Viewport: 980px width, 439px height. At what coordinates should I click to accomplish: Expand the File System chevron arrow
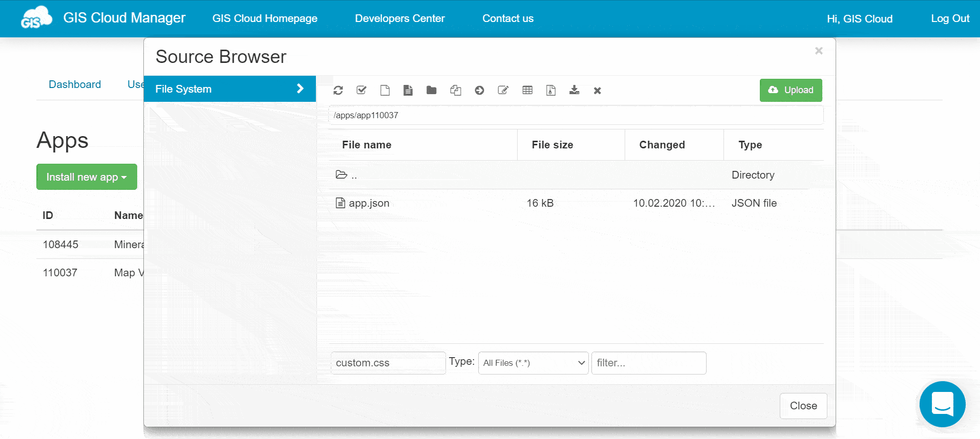[300, 89]
